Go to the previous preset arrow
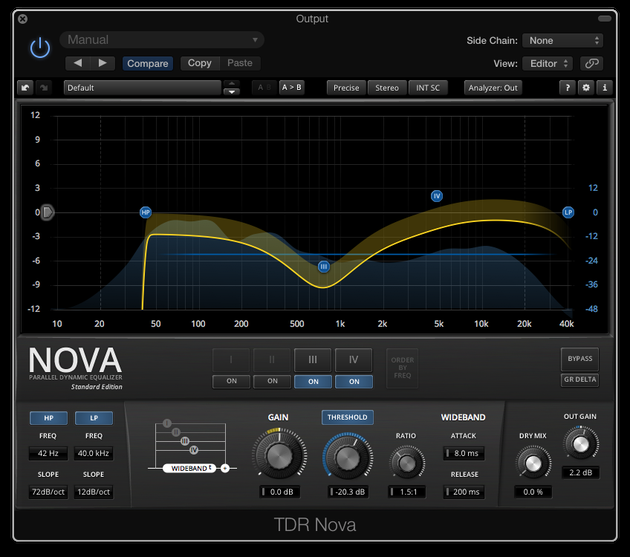Image resolution: width=630 pixels, height=557 pixels. click(x=79, y=63)
